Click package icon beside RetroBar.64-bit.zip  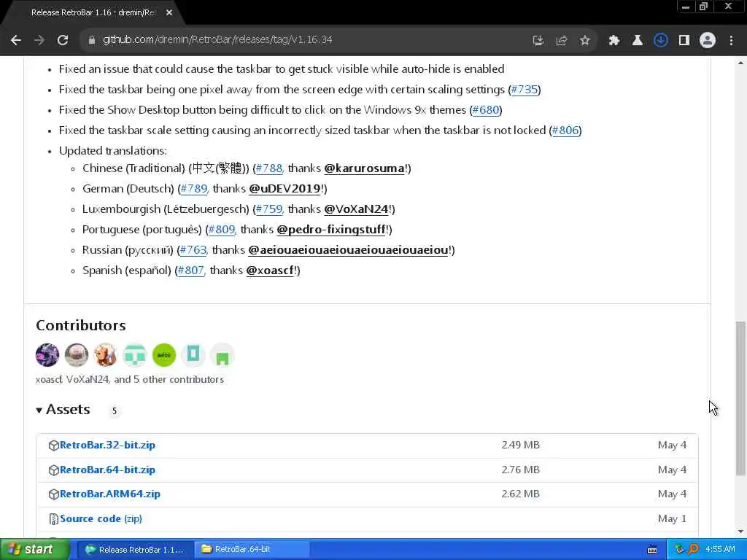point(53,470)
